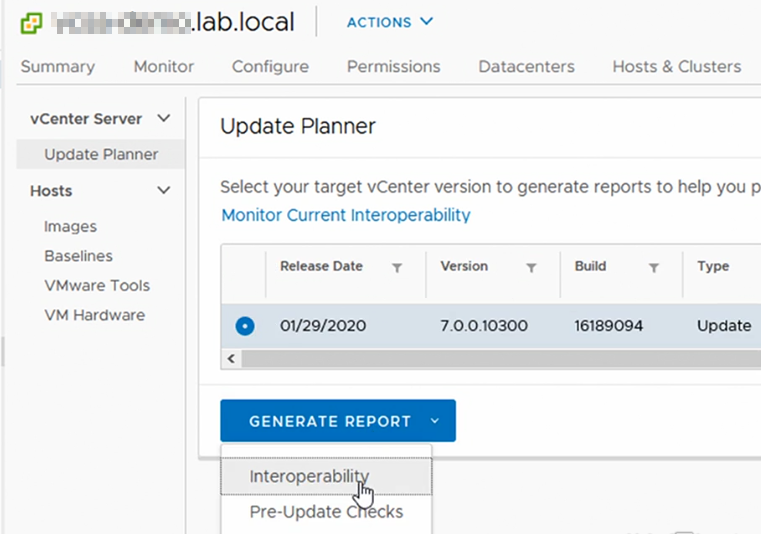Viewport: 761px width, 534px height.
Task: Sort by the Build column header
Action: (x=590, y=266)
